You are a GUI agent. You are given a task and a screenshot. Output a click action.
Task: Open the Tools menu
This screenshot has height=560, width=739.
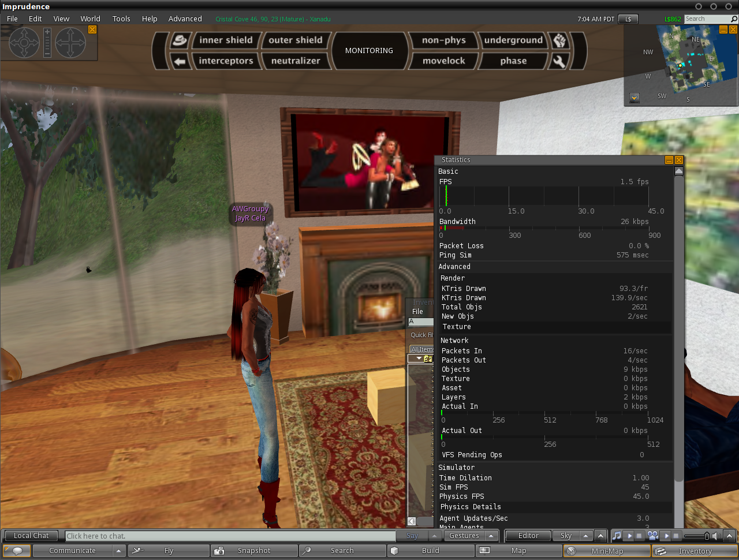[x=121, y=19]
